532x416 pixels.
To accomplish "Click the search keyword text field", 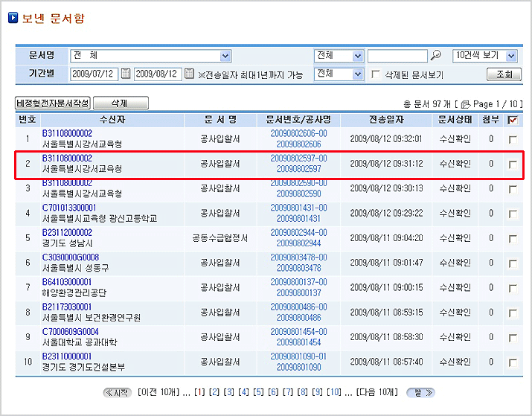I will click(x=397, y=56).
